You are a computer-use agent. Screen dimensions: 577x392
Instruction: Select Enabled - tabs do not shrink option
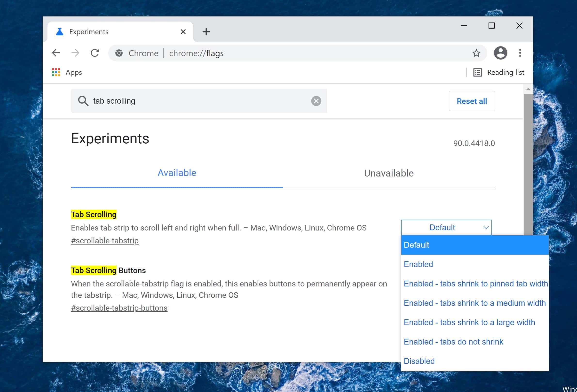click(x=453, y=342)
